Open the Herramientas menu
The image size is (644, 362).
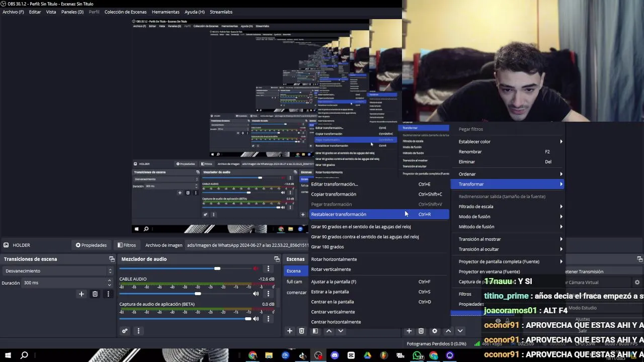(166, 12)
